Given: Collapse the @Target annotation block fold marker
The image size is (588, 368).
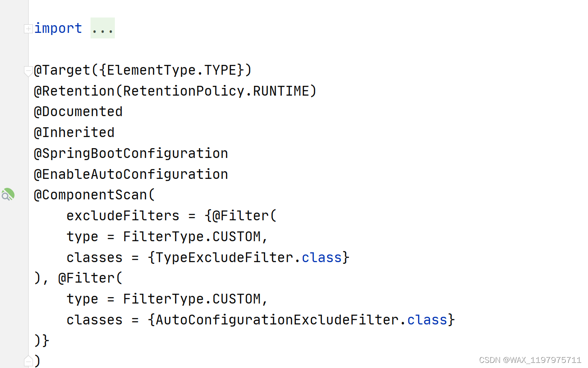Looking at the screenshot, I should tap(28, 71).
